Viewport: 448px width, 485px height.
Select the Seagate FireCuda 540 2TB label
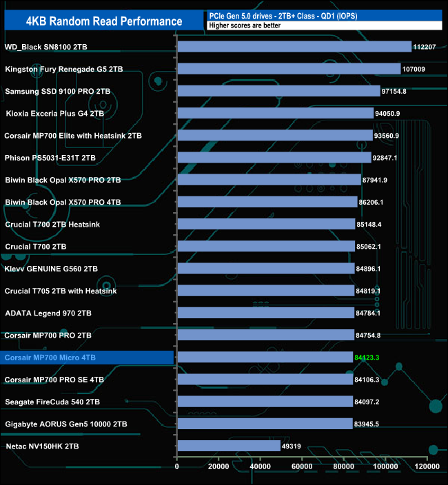tap(52, 402)
